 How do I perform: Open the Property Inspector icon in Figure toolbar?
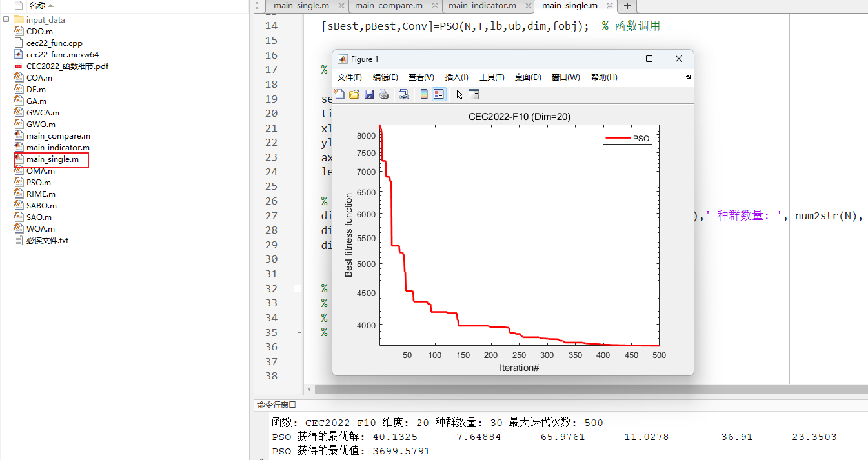tap(475, 94)
